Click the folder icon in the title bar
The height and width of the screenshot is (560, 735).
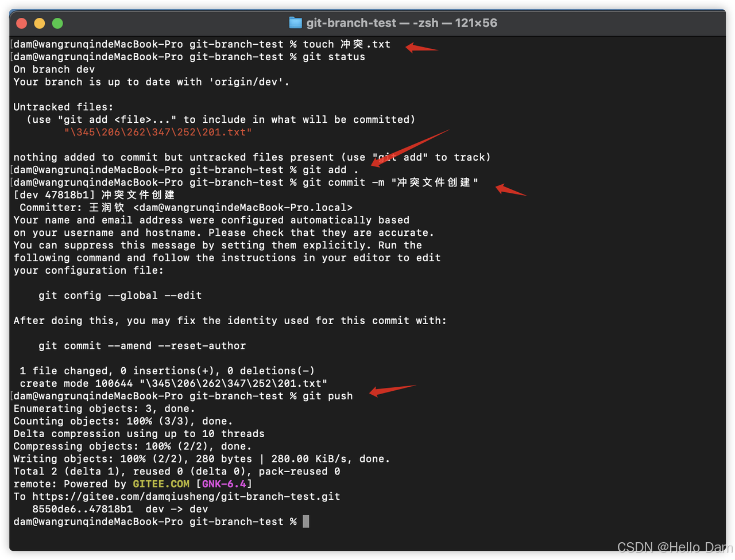pos(295,23)
